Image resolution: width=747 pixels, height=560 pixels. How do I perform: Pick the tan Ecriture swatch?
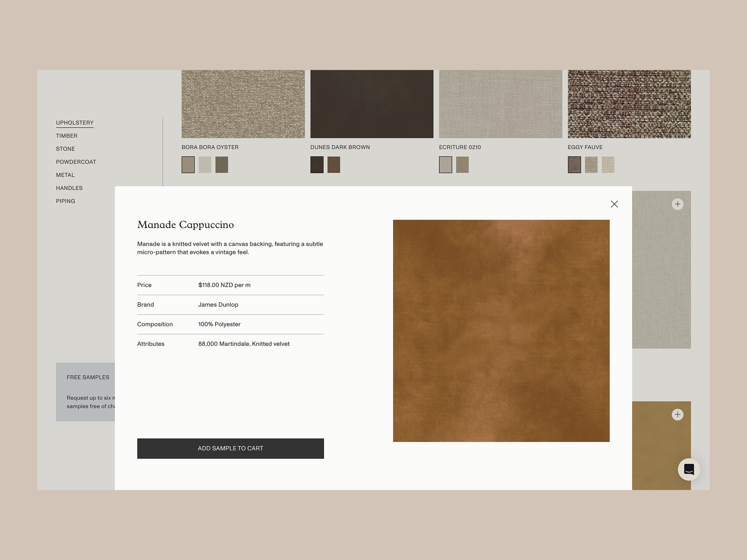(x=462, y=165)
